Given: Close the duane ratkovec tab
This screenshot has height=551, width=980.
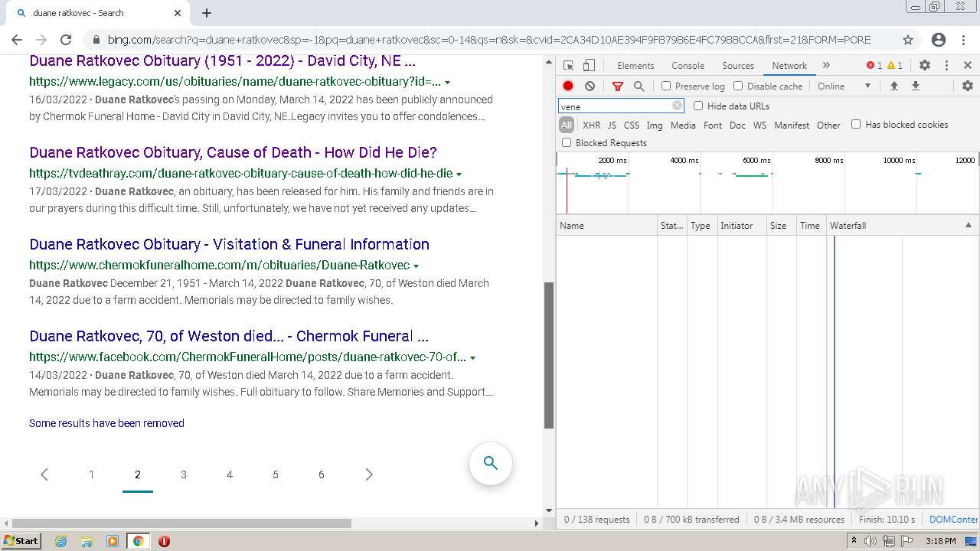Looking at the screenshot, I should pyautogui.click(x=178, y=13).
